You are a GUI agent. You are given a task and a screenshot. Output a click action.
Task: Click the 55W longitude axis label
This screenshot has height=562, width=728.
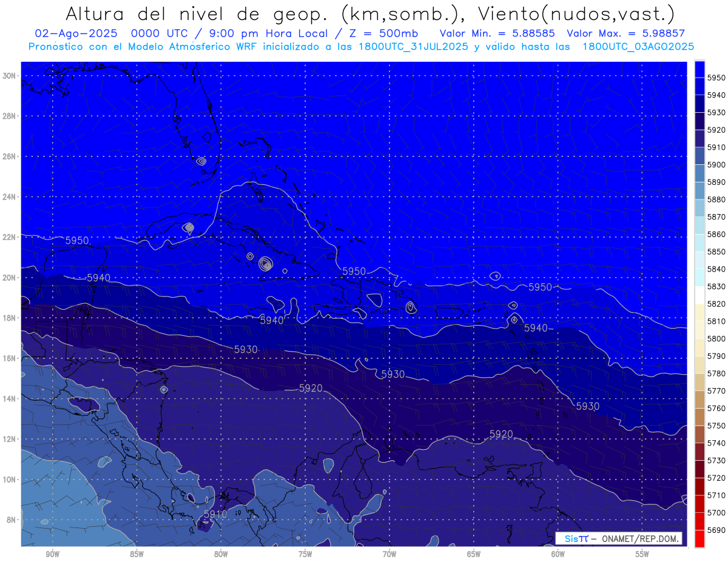(x=642, y=554)
